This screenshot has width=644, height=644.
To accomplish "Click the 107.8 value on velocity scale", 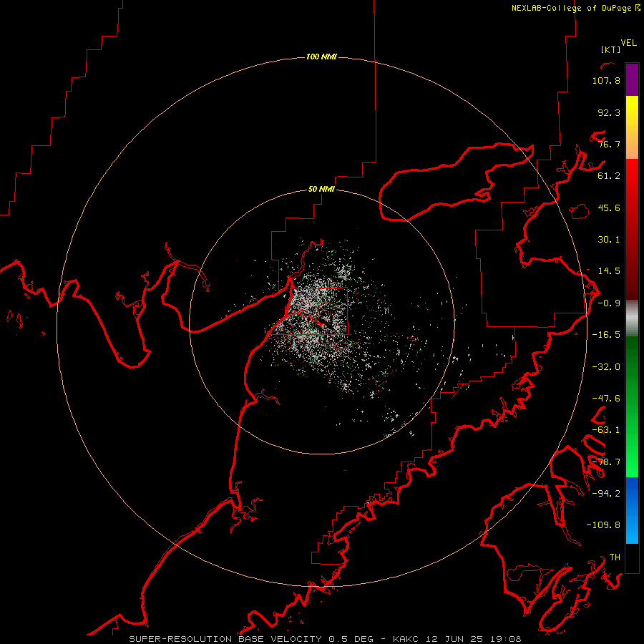I will pos(606,80).
